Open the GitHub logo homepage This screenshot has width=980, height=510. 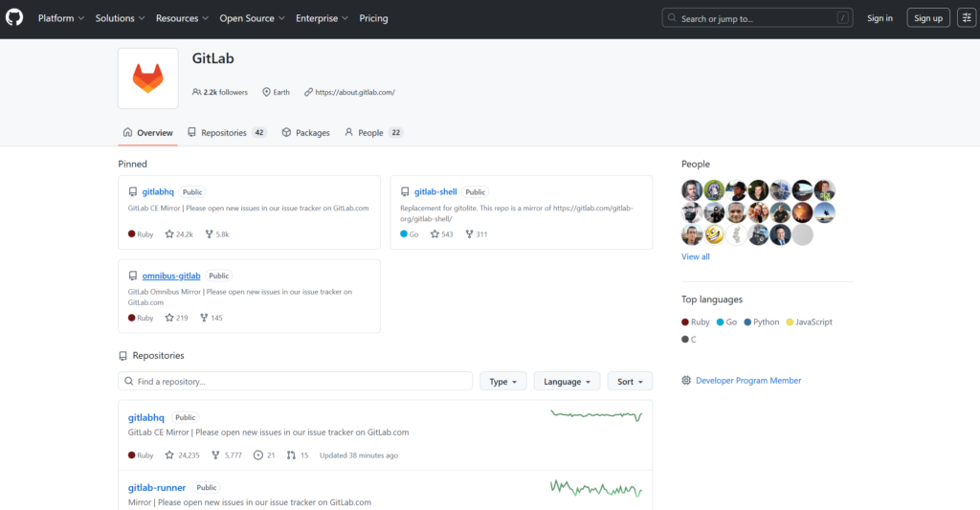[x=14, y=17]
